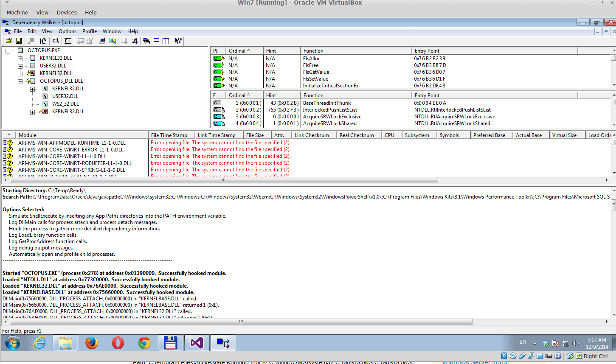Viewport: 616px width, 364px height.
Task: Open the Options menu
Action: coord(68,31)
